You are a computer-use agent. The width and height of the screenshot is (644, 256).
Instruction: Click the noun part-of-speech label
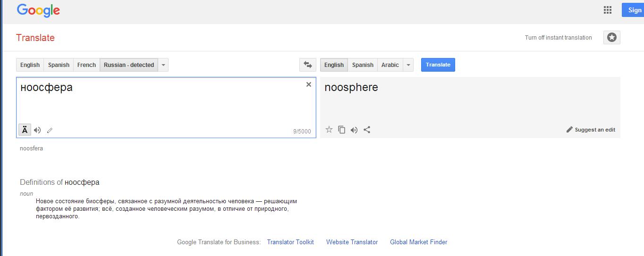[x=26, y=194]
